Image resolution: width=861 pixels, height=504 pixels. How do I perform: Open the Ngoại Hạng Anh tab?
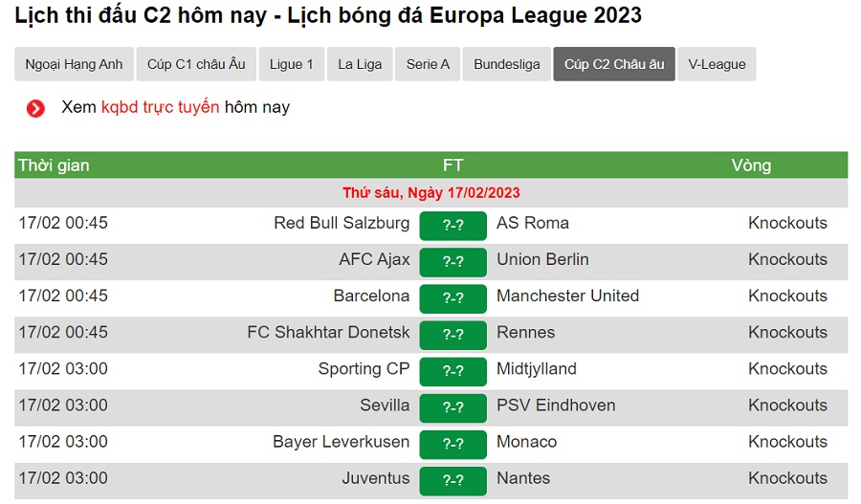coord(74,64)
